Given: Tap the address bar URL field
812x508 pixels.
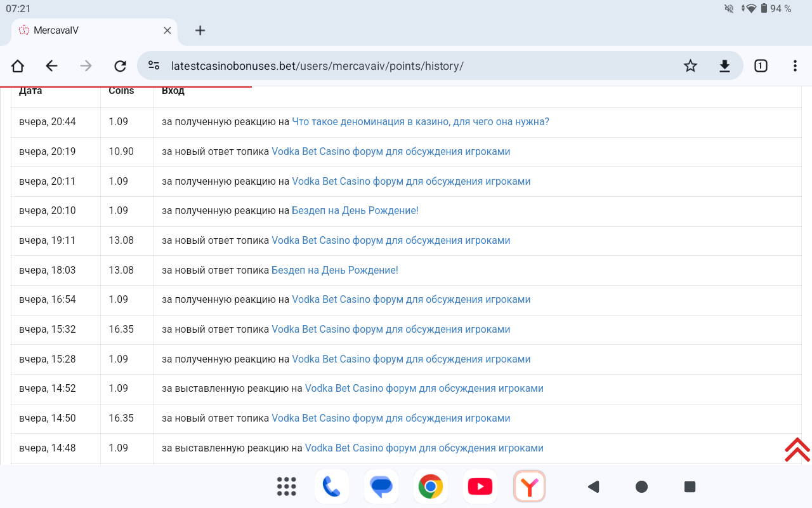Looking at the screenshot, I should click(381, 66).
